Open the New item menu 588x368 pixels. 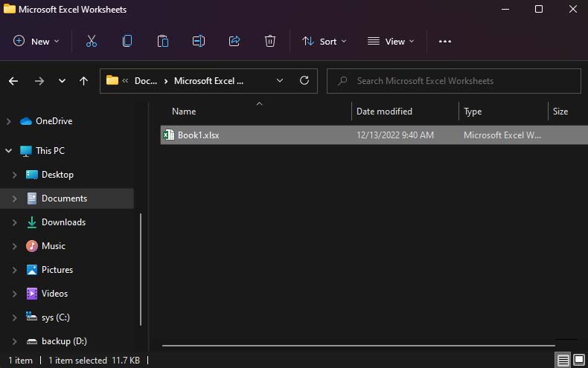click(36, 41)
